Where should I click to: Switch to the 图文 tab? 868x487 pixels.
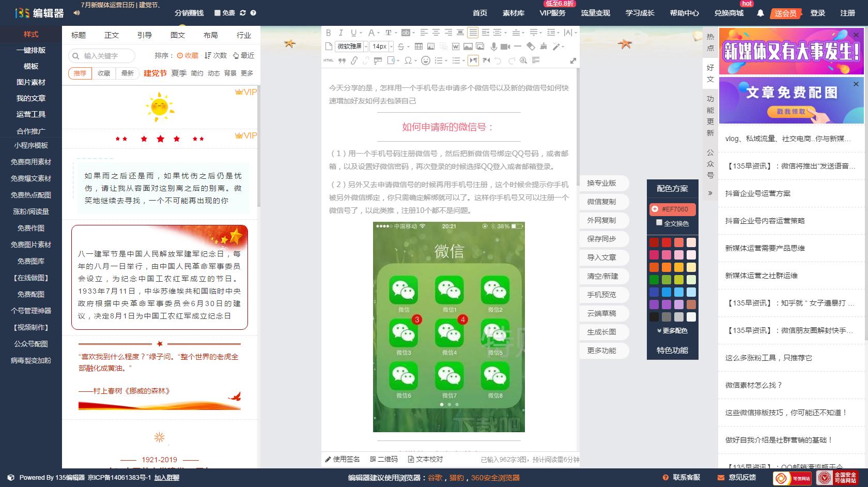[x=177, y=35]
